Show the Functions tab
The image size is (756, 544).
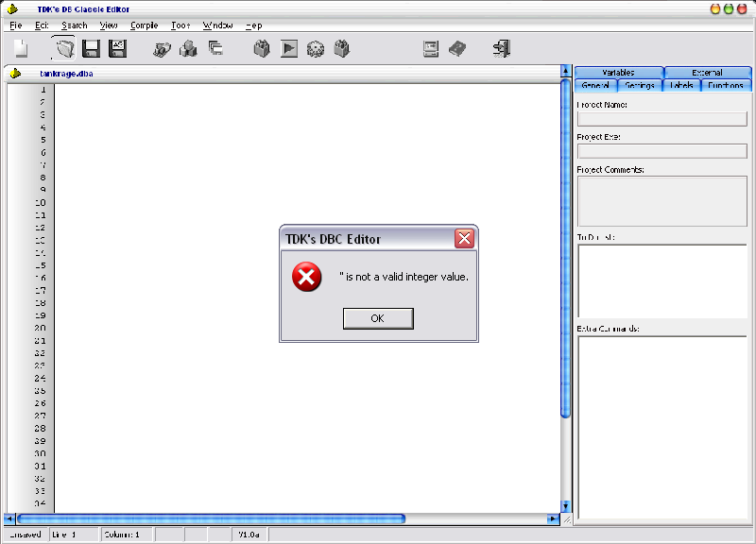[726, 85]
